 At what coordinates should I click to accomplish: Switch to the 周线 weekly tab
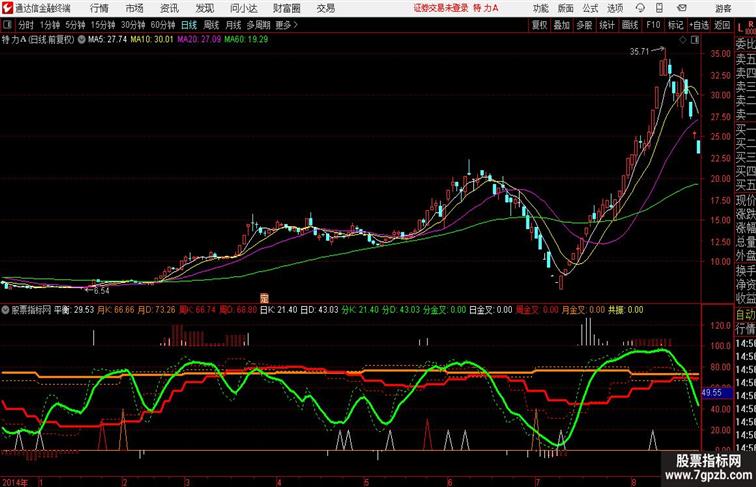pyautogui.click(x=211, y=25)
